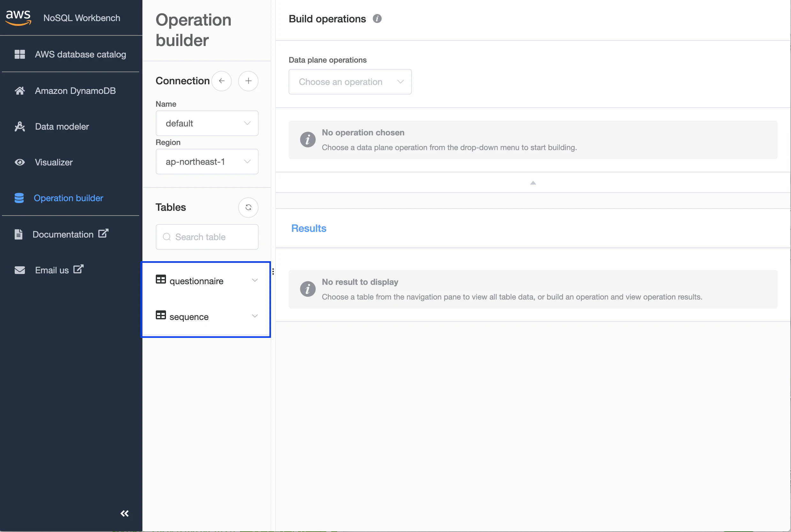Click the Email us link
791x532 pixels.
pos(52,270)
